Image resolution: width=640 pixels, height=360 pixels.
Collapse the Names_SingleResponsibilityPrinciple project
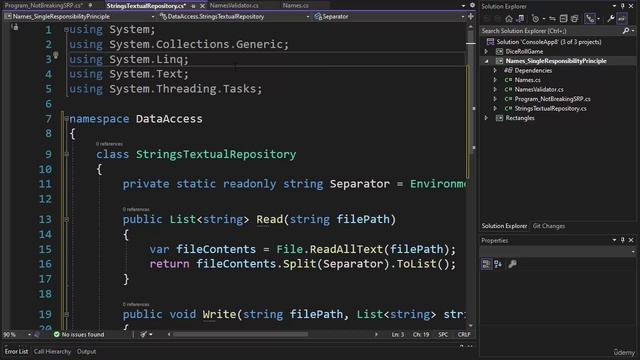(486, 61)
